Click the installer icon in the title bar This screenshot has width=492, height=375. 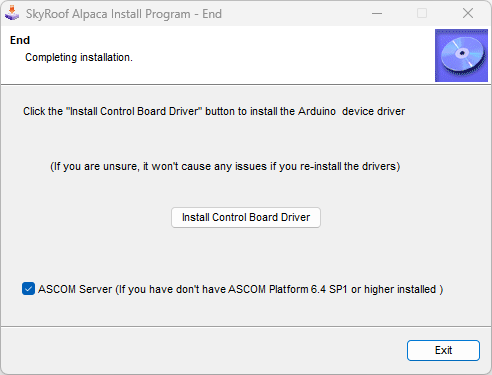click(x=12, y=13)
